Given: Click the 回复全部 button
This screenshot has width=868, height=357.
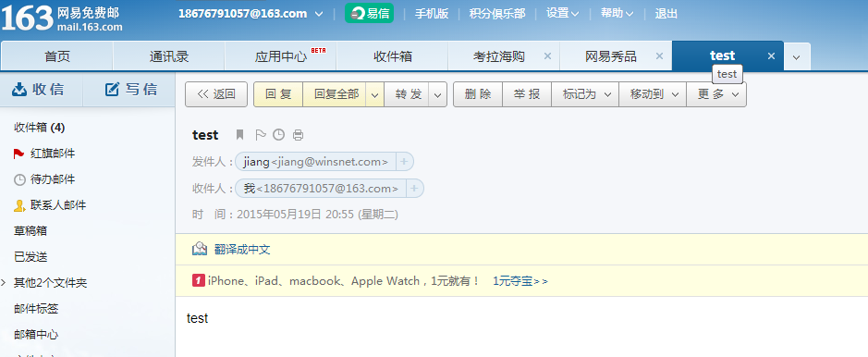Looking at the screenshot, I should click(x=336, y=94).
